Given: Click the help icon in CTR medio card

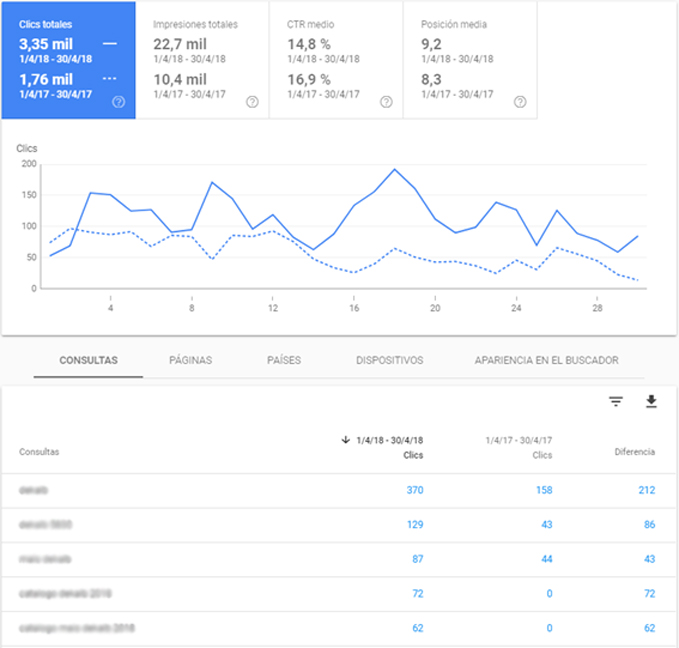Looking at the screenshot, I should (386, 101).
